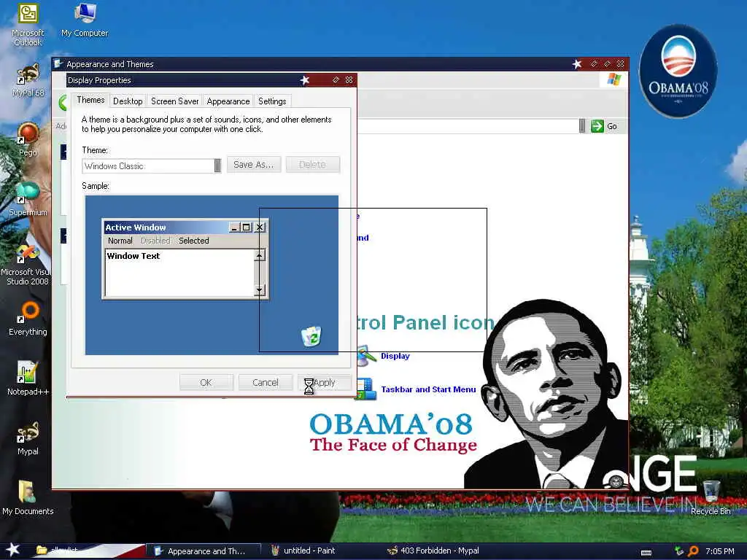
Task: Select the MyPal 68 desktop shortcut
Action: click(28, 80)
